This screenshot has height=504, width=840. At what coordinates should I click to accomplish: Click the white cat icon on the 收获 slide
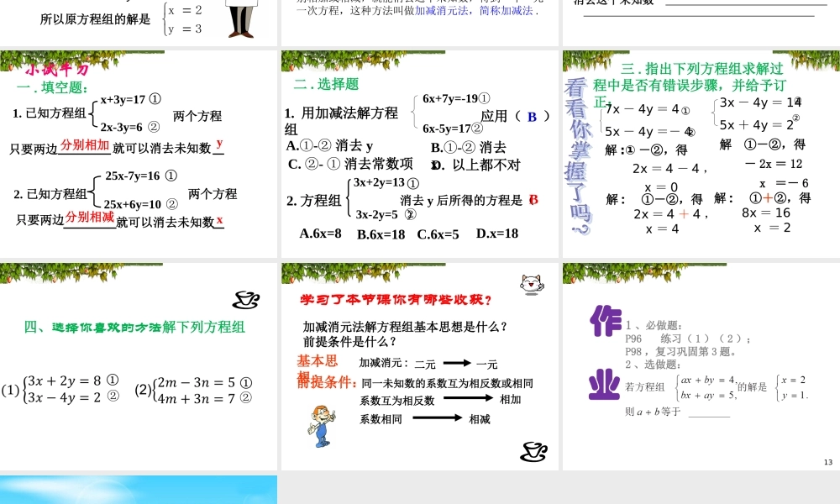(532, 284)
